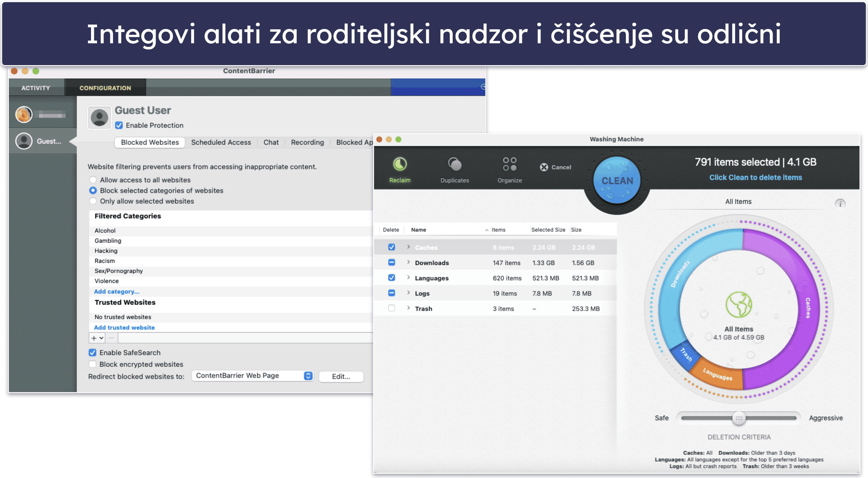Cancel the Washing Machine scan
This screenshot has height=478, width=868.
555,167
